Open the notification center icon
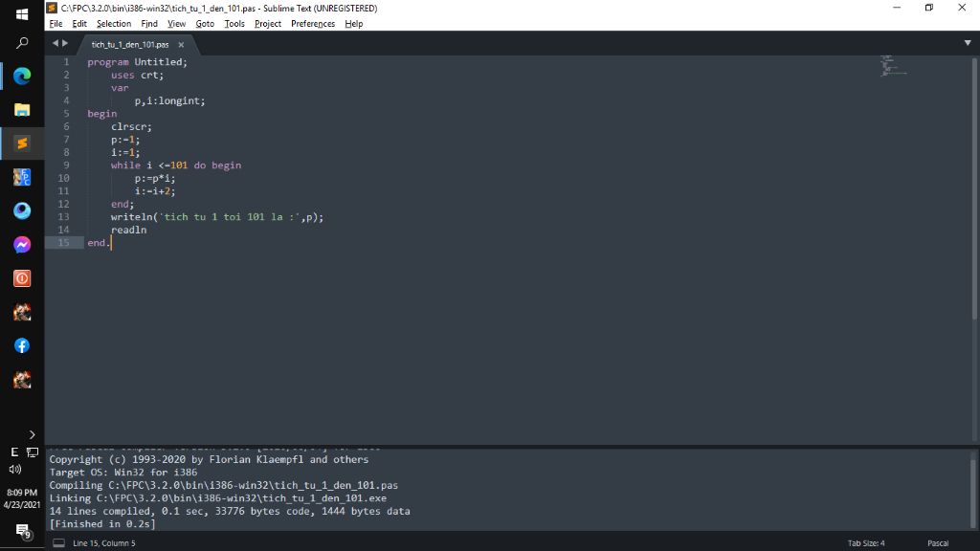Viewport: 980px width, 551px height. (x=23, y=531)
